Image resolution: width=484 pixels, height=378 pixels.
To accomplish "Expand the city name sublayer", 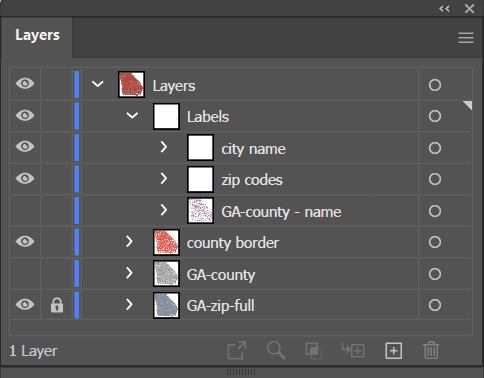I will [164, 147].
